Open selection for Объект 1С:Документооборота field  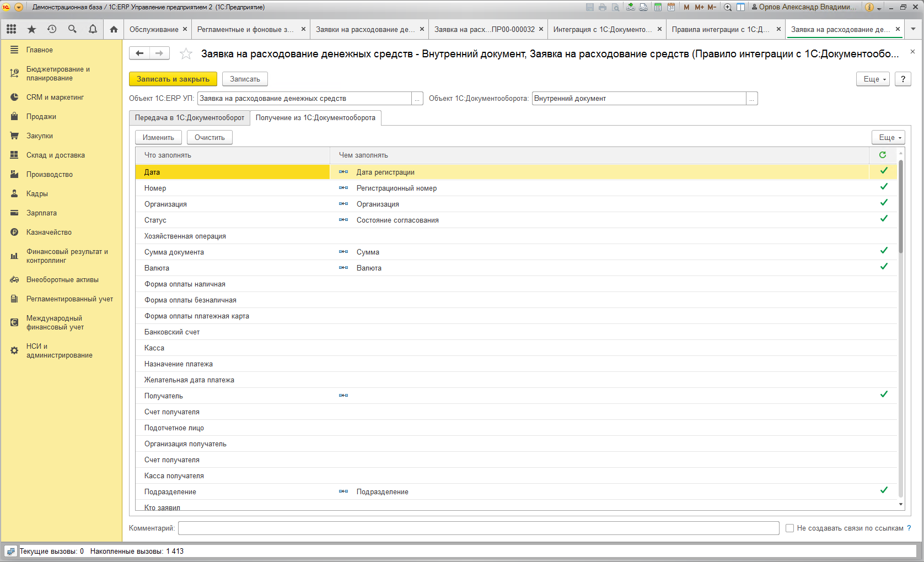tap(752, 99)
